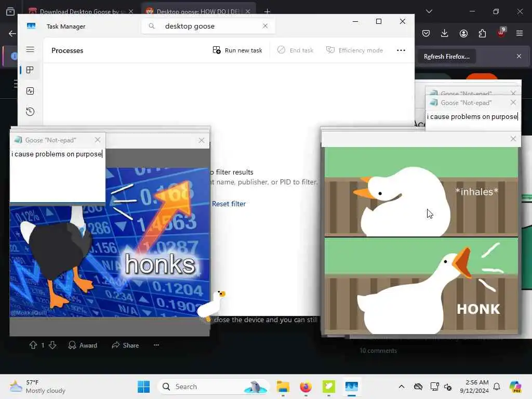Click text in right Not-epad window

coord(472,117)
